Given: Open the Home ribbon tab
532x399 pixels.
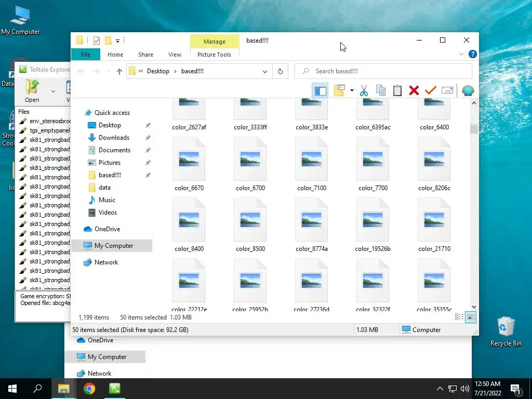Looking at the screenshot, I should click(115, 55).
